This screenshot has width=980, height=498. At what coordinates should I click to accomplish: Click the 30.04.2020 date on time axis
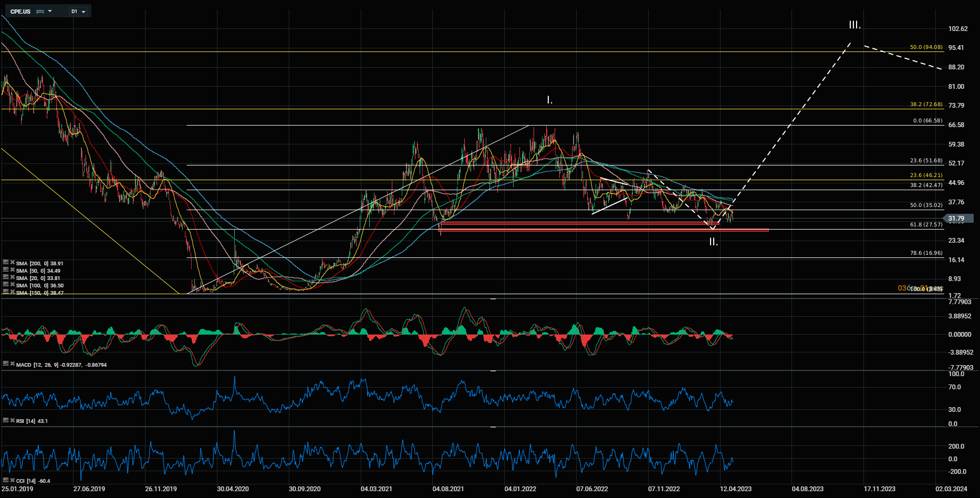pyautogui.click(x=233, y=489)
